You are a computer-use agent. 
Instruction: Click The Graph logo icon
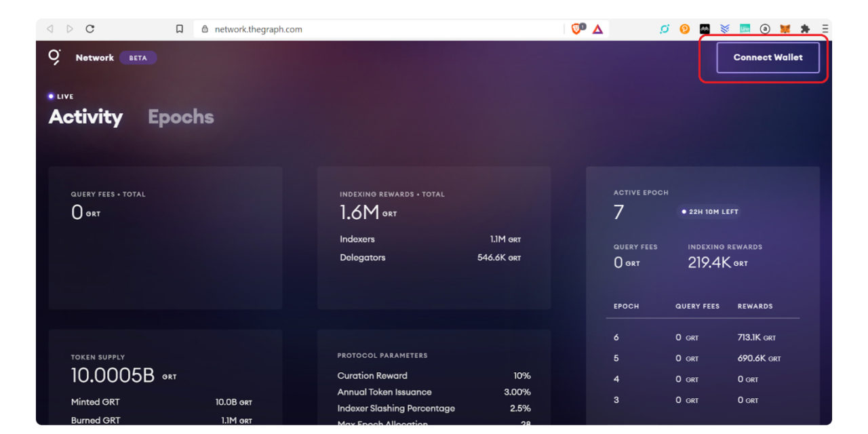pyautogui.click(x=55, y=57)
